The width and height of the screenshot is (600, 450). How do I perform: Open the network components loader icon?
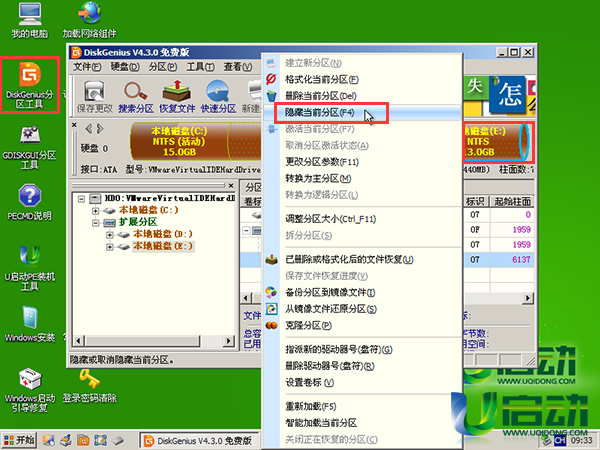[90, 20]
